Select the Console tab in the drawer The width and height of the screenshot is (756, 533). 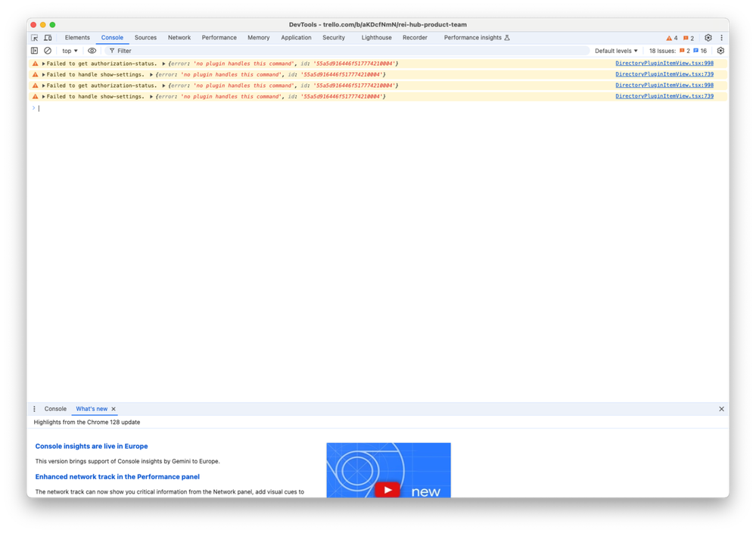(x=55, y=409)
